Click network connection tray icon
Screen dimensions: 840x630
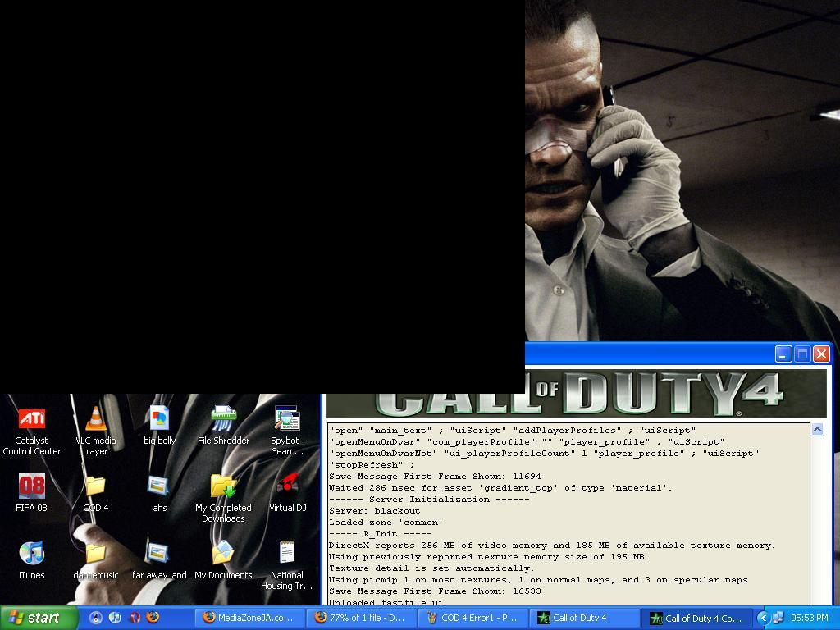pyautogui.click(x=778, y=618)
